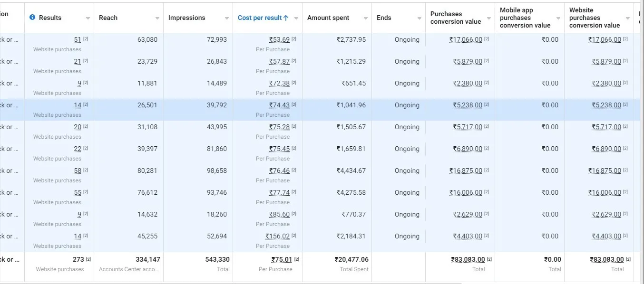Sort by the Cost per result header
Image resolution: width=644 pixels, height=284 pixels.
point(260,18)
